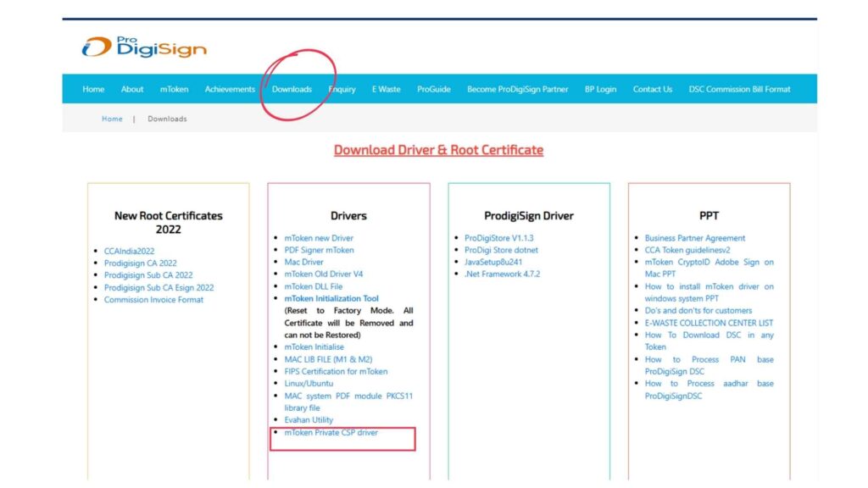Open mToken CryptoID Adobe Sign Mac PPT
The image size is (868, 488).
[709, 268]
